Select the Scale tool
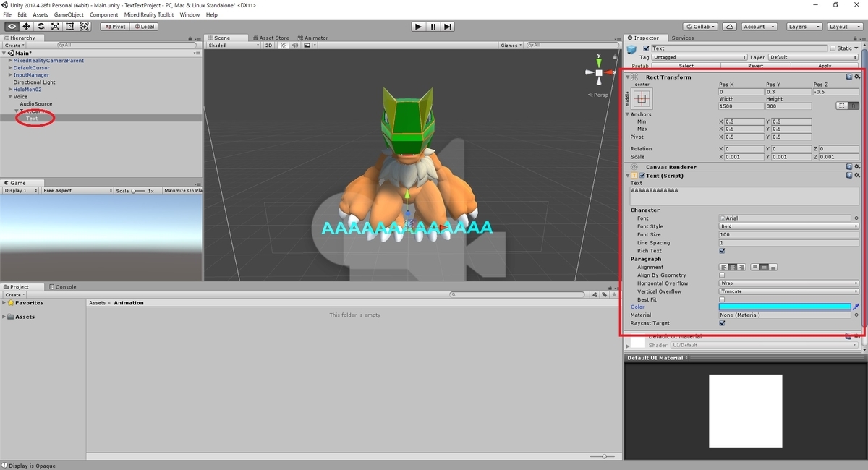 55,26
